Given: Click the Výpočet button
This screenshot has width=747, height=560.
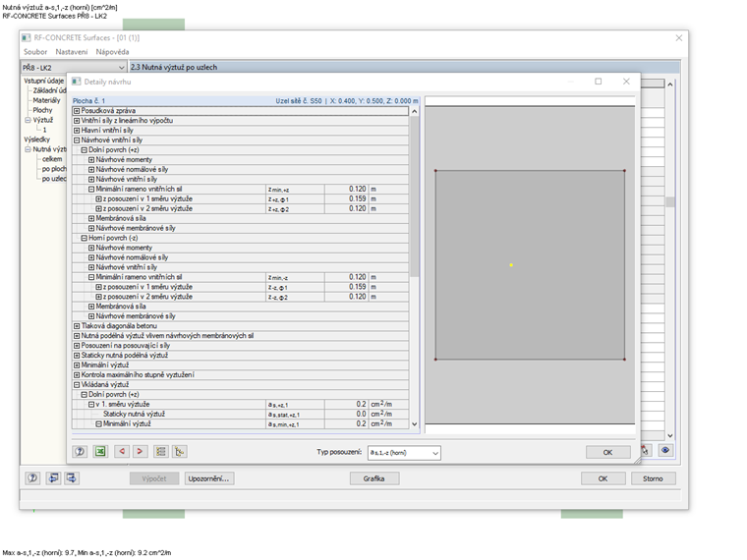Looking at the screenshot, I should [154, 478].
